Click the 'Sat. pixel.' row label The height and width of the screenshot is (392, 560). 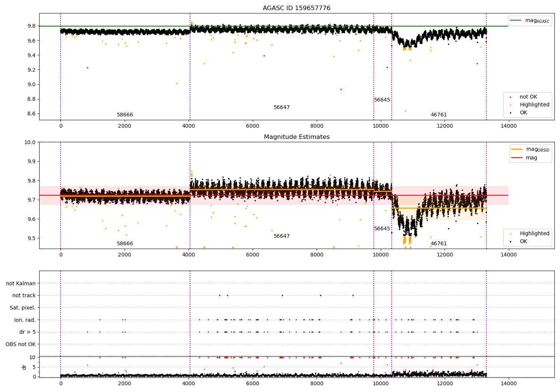(22, 308)
